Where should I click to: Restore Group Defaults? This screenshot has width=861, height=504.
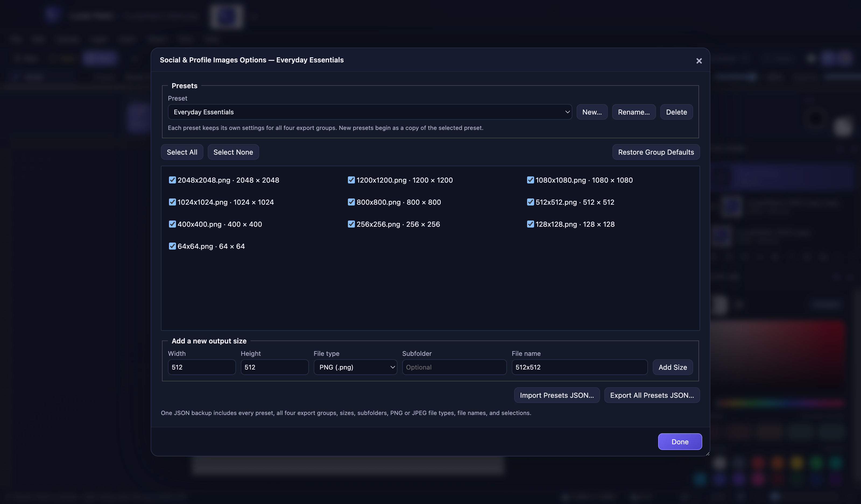pyautogui.click(x=656, y=152)
